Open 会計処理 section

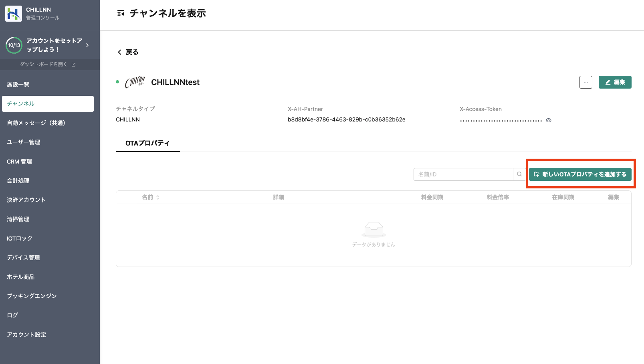[x=48, y=181]
